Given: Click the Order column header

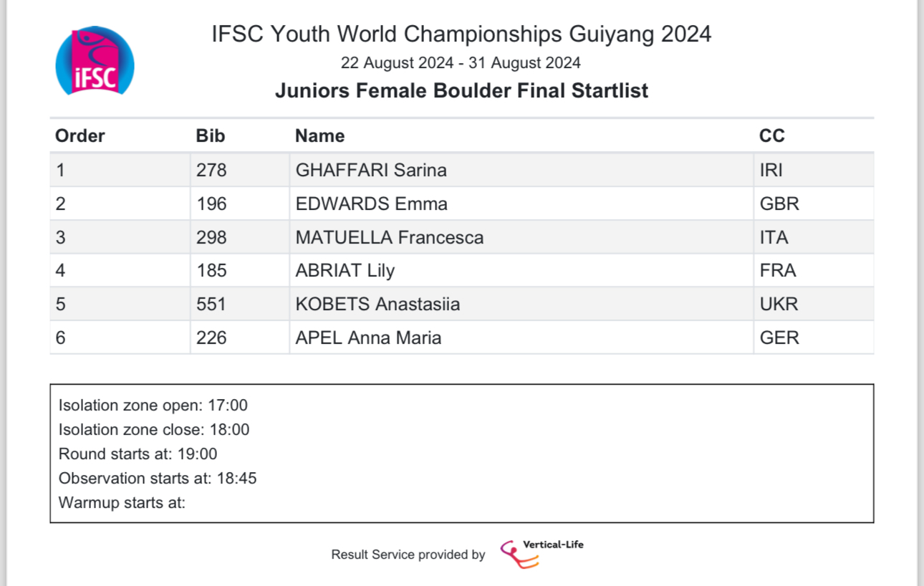Looking at the screenshot, I should 80,136.
